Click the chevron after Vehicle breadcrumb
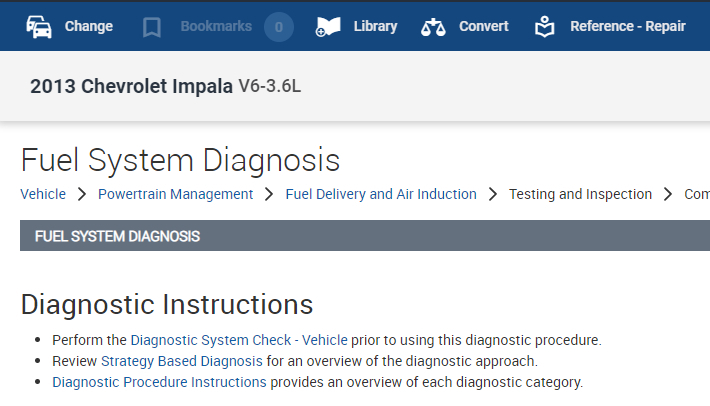Image resolution: width=710 pixels, height=406 pixels. tap(82, 194)
